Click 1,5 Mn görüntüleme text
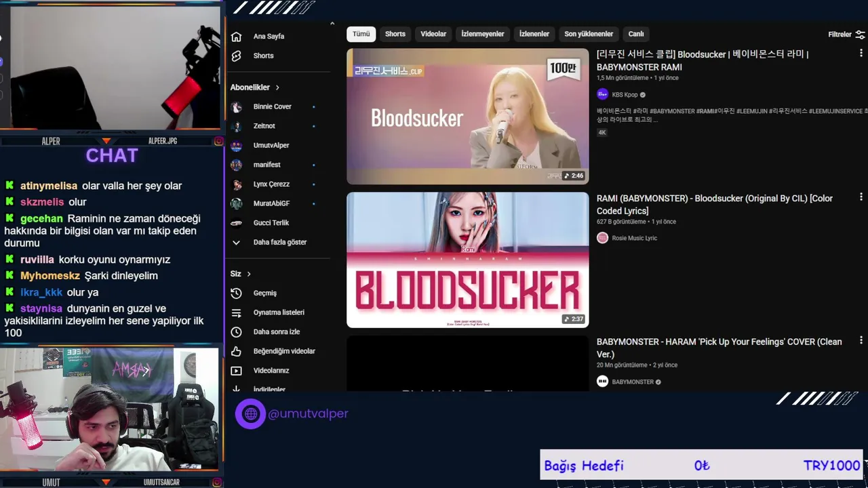868x488 pixels. pyautogui.click(x=623, y=78)
